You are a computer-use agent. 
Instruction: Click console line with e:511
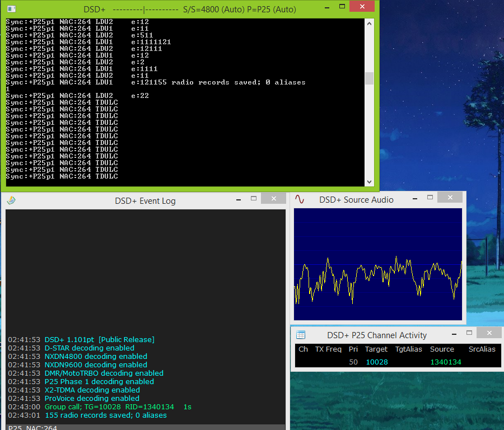tap(80, 35)
